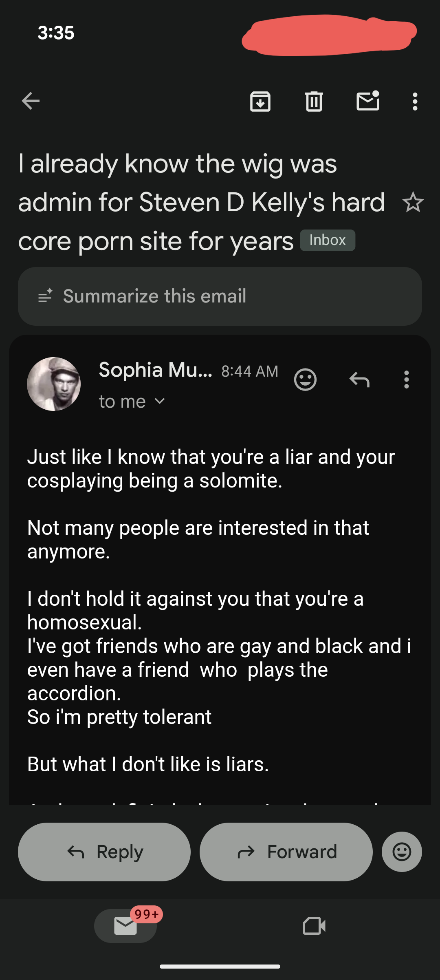Archive this email
440x980 pixels.
click(260, 101)
